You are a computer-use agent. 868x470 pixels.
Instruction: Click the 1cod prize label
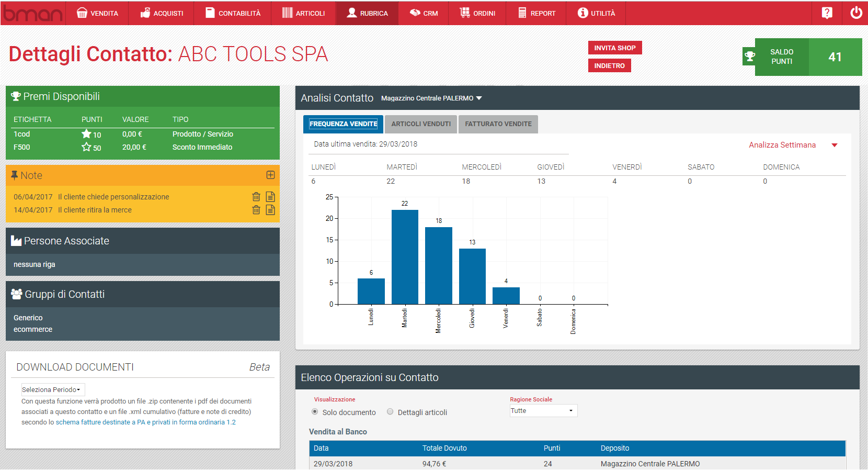coord(22,134)
